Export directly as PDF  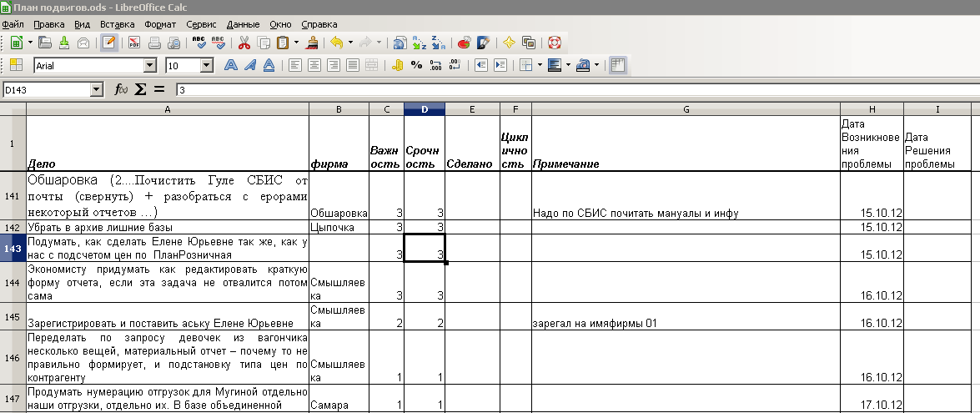point(134,43)
